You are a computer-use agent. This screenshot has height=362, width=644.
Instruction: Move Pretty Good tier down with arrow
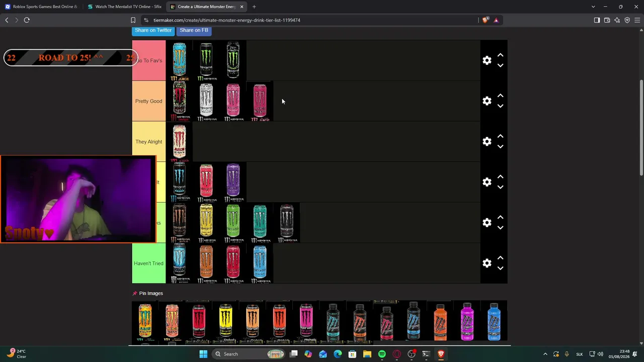[500, 106]
